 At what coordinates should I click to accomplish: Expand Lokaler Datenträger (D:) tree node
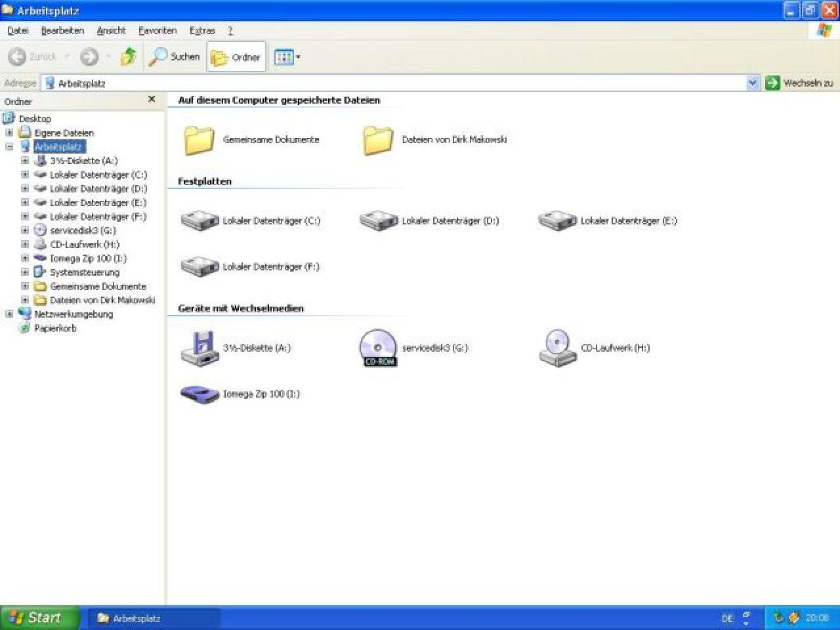point(25,188)
